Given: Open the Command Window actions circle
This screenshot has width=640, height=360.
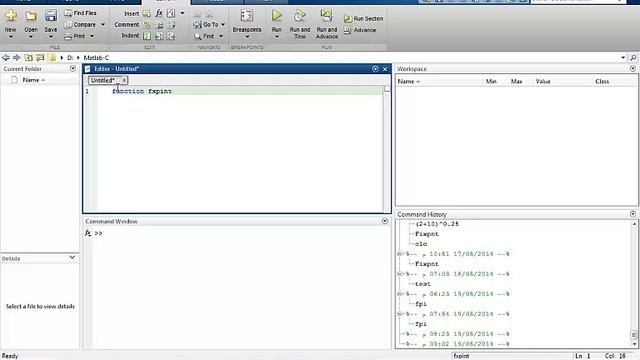Looking at the screenshot, I should (x=385, y=221).
